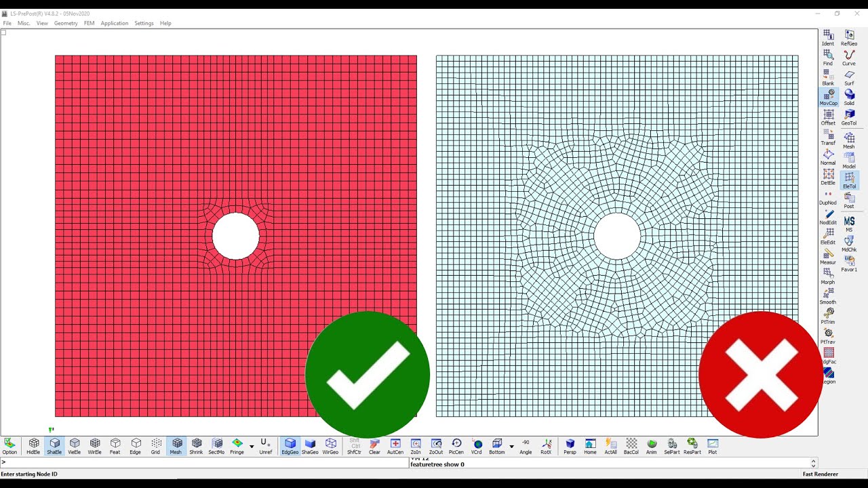This screenshot has width=868, height=488.
Task: Open the RefGeo reference geometry tool
Action: tap(849, 38)
